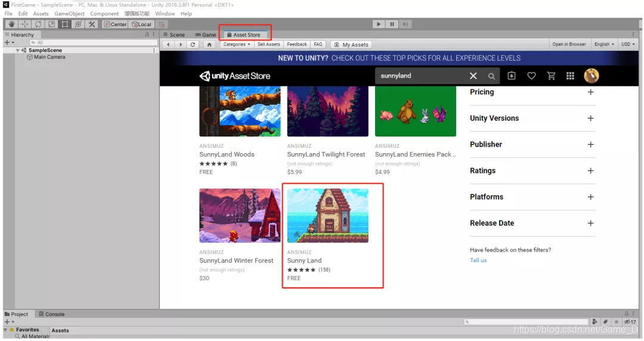
Task: Switch to the Project tab
Action: point(17,314)
